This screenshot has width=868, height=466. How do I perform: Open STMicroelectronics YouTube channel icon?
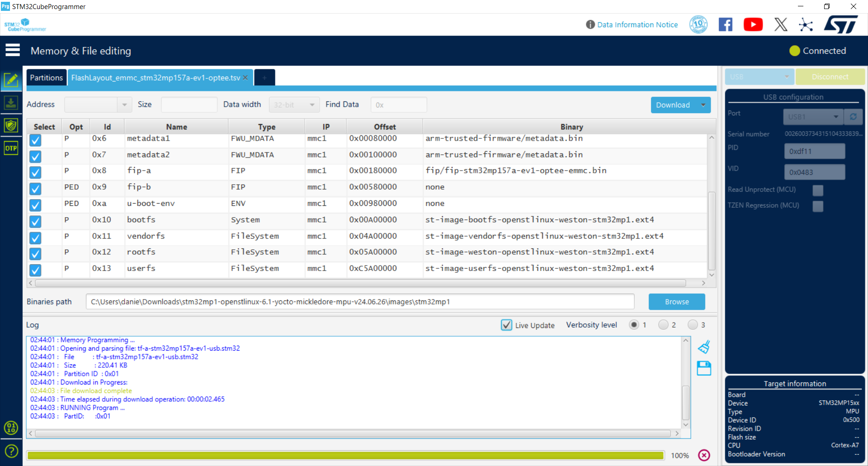pyautogui.click(x=753, y=24)
